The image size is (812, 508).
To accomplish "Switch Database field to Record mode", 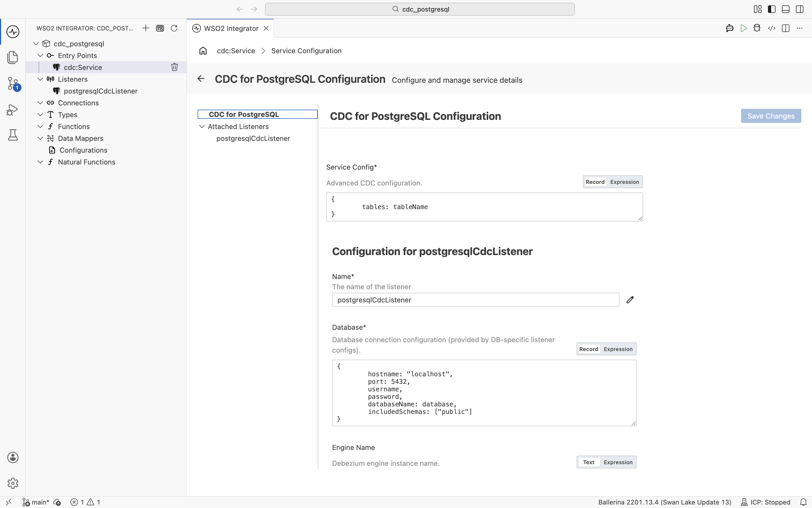I will 589,349.
